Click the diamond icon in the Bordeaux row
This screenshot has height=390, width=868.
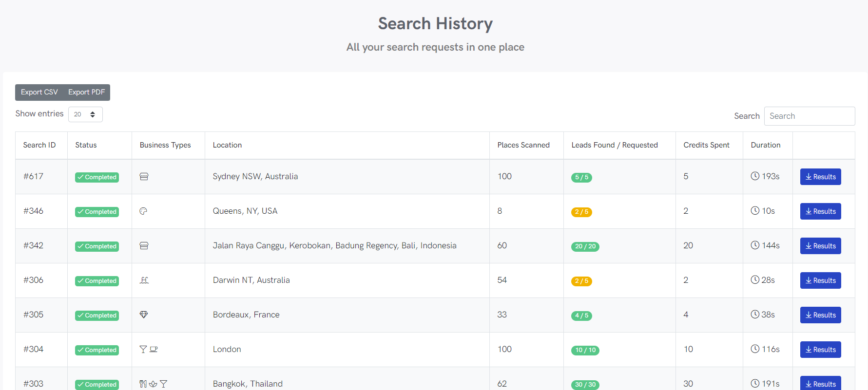[144, 315]
